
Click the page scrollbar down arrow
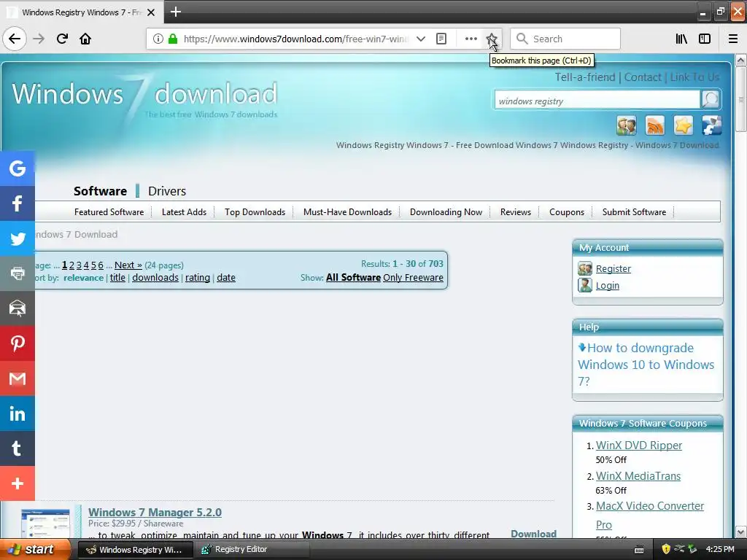[740, 532]
